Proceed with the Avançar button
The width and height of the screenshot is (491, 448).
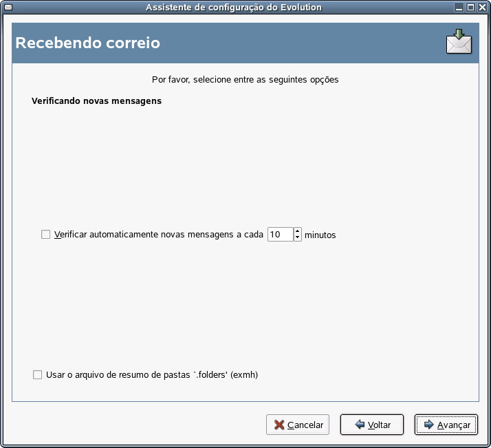click(x=446, y=425)
